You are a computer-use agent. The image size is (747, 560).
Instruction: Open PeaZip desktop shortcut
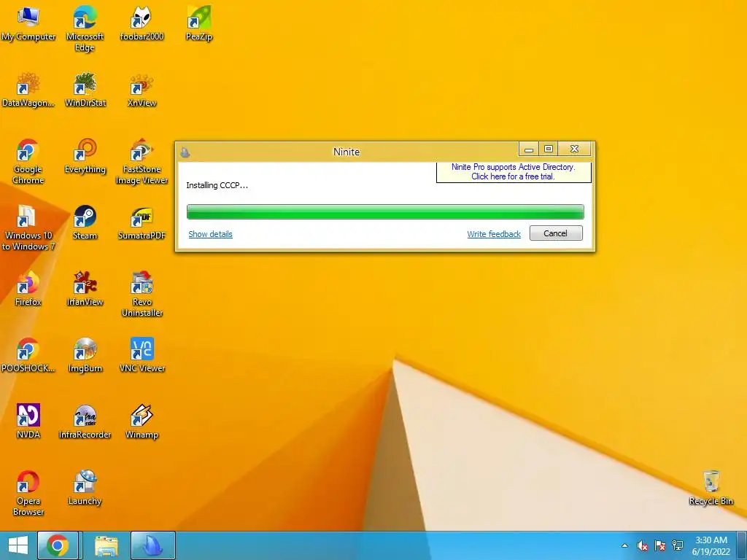click(198, 24)
